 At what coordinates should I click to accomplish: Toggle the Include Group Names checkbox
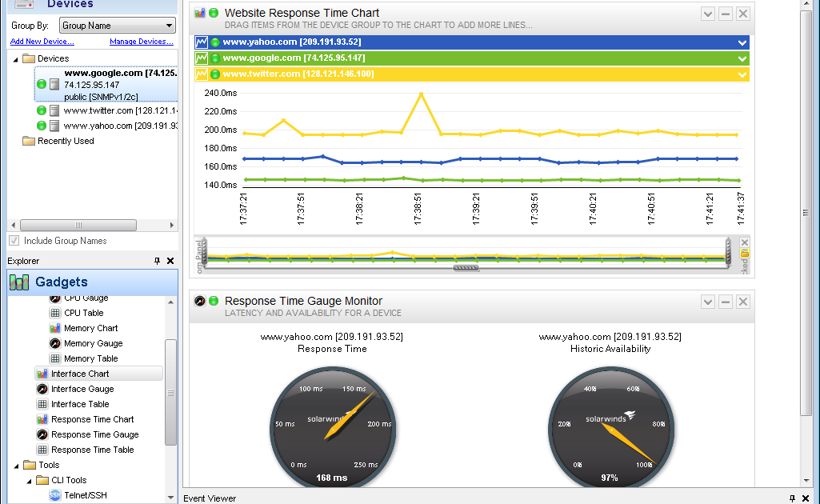[x=14, y=241]
